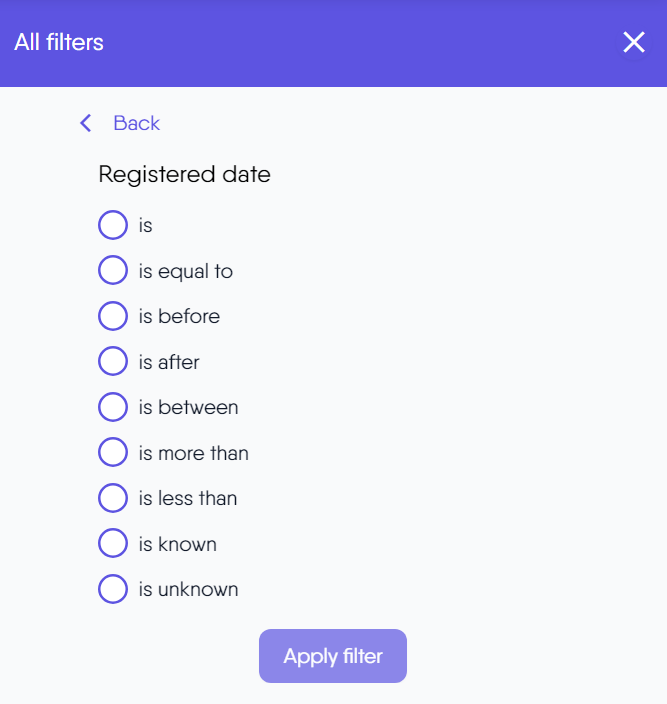667x704 pixels.
Task: Pick the 'is after' radio circle
Action: 113,361
